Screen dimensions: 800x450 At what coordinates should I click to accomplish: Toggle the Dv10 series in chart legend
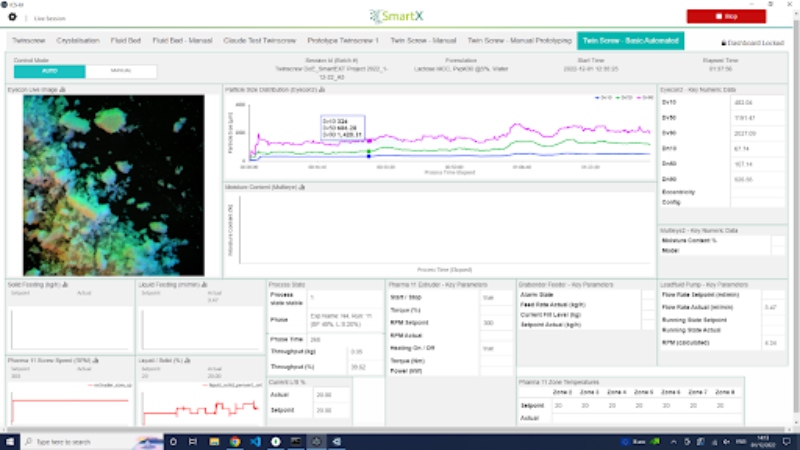[600, 97]
